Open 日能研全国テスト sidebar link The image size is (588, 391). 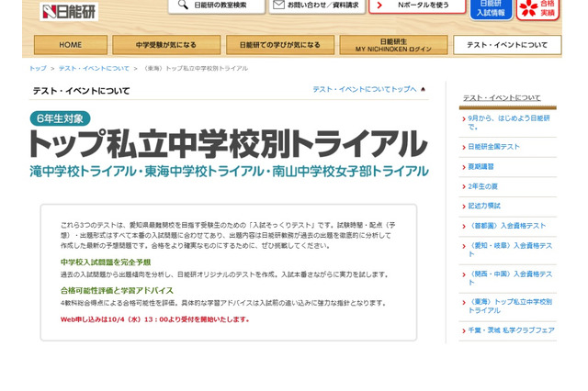493,147
